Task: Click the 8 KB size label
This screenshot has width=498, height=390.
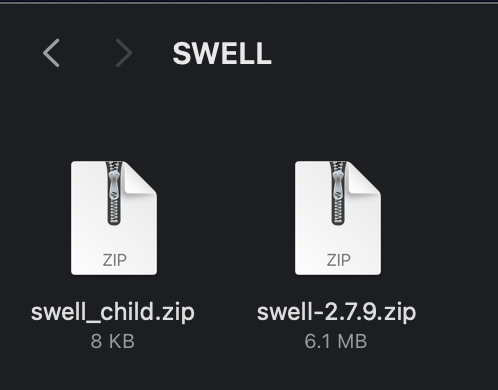Action: (x=112, y=341)
